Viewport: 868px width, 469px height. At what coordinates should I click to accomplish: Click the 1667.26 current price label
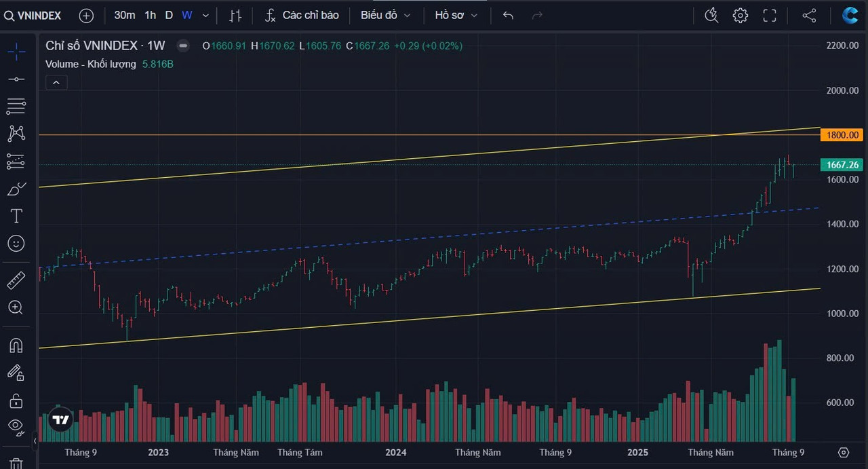coord(842,165)
